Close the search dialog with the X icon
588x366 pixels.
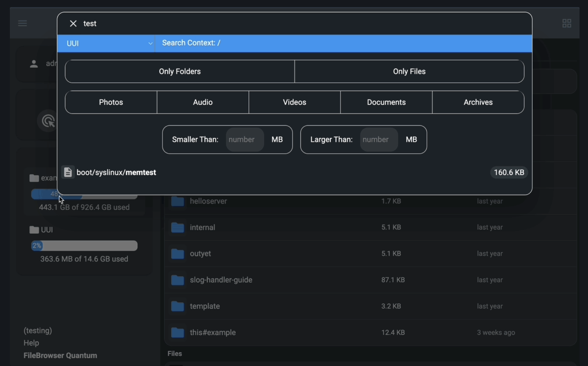coord(73,23)
